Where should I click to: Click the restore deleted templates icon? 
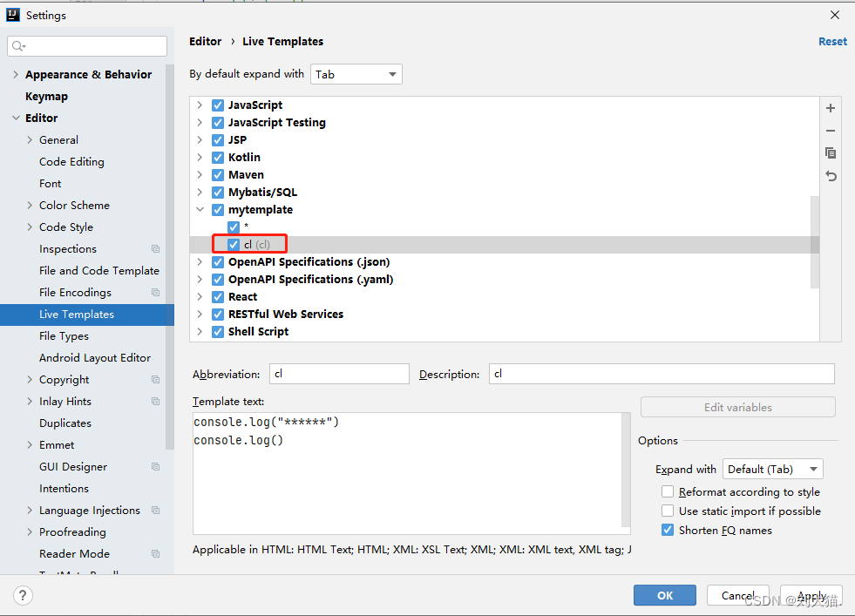click(831, 176)
